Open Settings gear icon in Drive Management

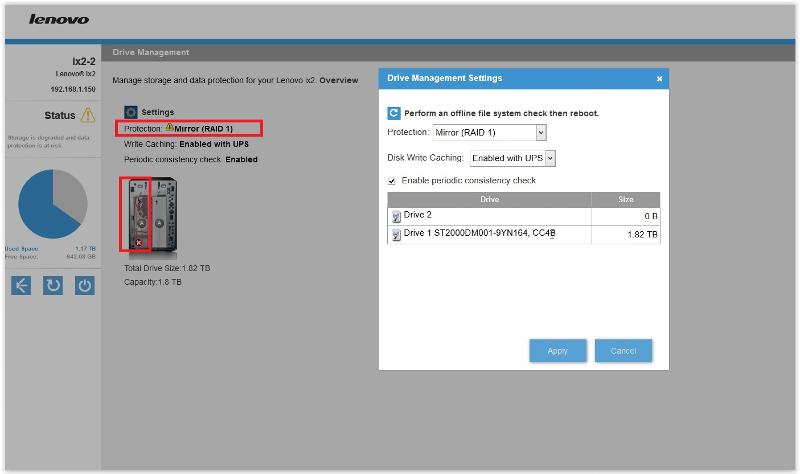(131, 112)
